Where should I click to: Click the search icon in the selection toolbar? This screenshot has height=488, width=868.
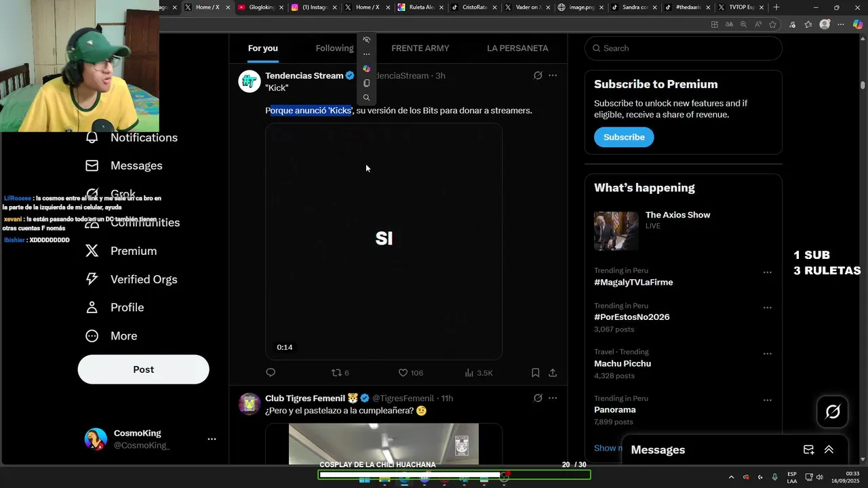tap(366, 98)
